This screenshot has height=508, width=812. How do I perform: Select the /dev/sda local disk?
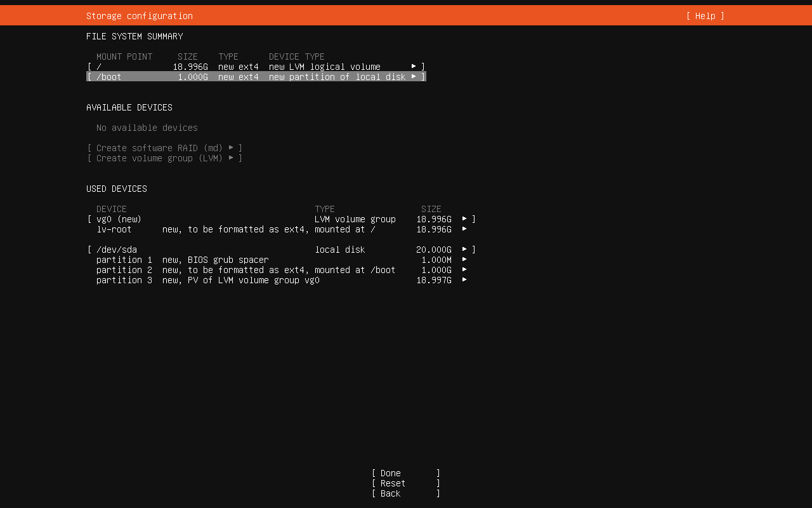coord(117,250)
